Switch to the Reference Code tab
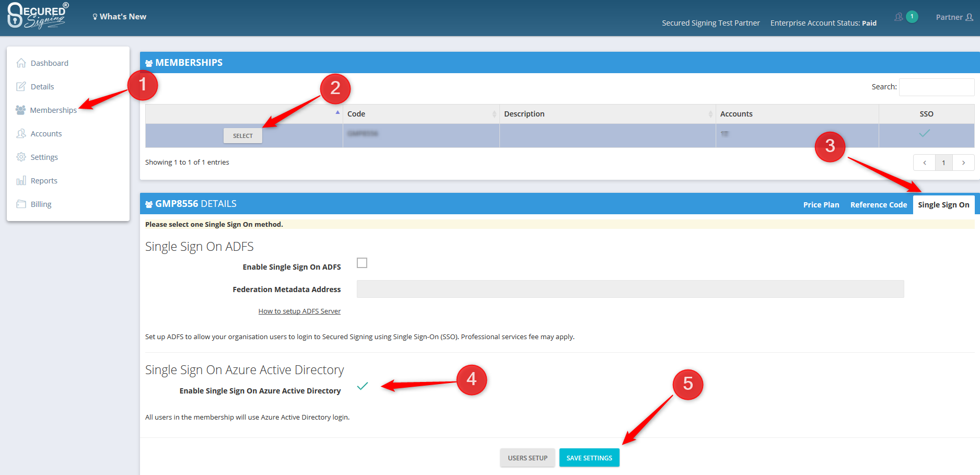The width and height of the screenshot is (980, 475). [x=878, y=205]
